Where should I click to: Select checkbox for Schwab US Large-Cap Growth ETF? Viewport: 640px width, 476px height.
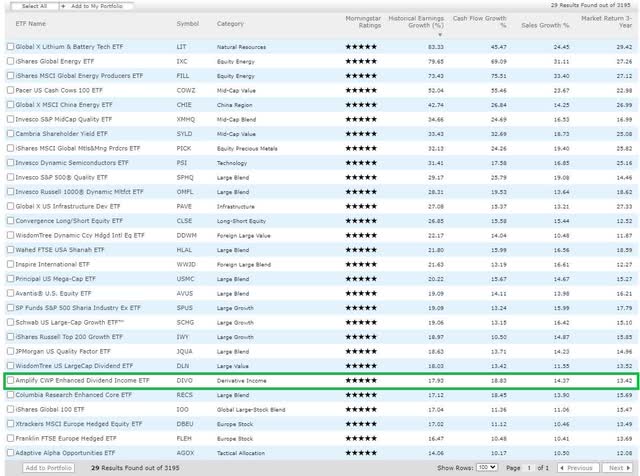[x=11, y=322]
